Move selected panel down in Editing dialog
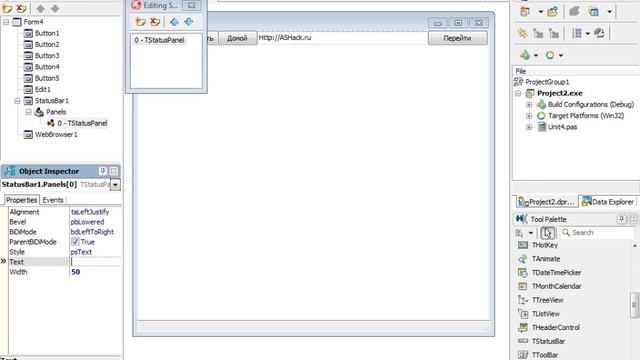Viewport: 640px width, 360px height. point(189,22)
